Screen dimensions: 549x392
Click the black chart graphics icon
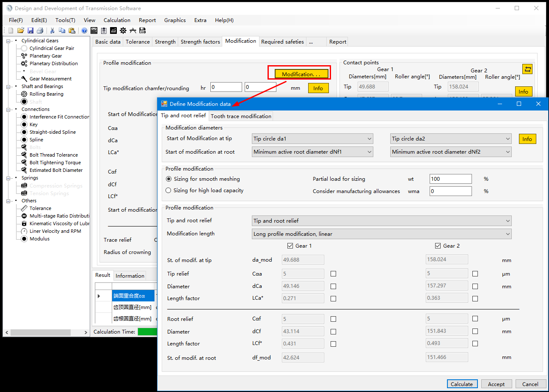(113, 30)
